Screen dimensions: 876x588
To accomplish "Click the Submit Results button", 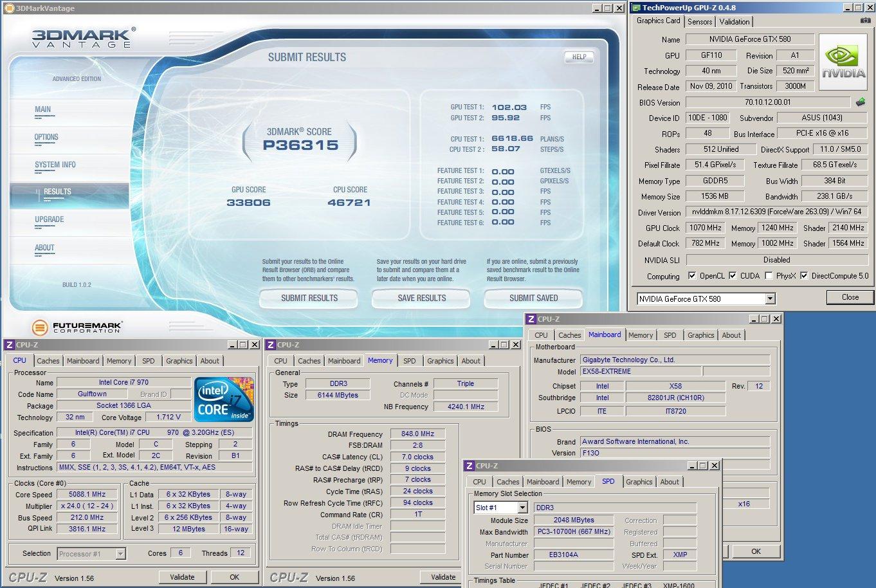I will [309, 299].
